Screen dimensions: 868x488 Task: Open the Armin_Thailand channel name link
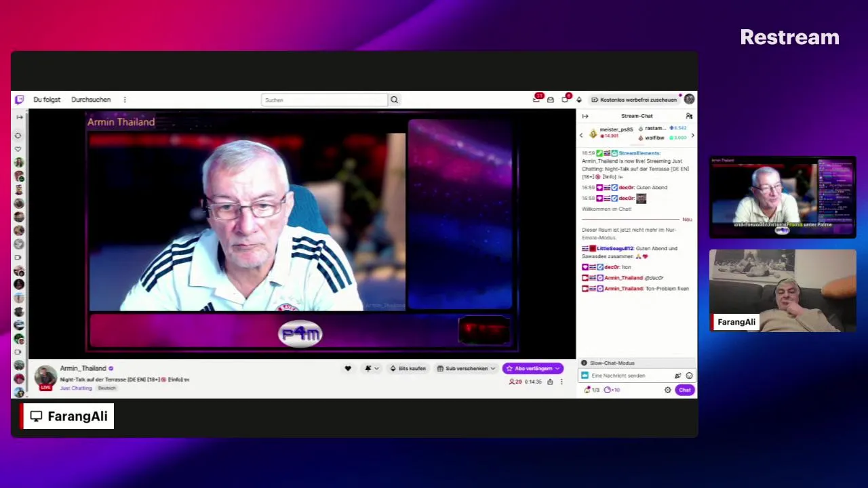(x=83, y=368)
